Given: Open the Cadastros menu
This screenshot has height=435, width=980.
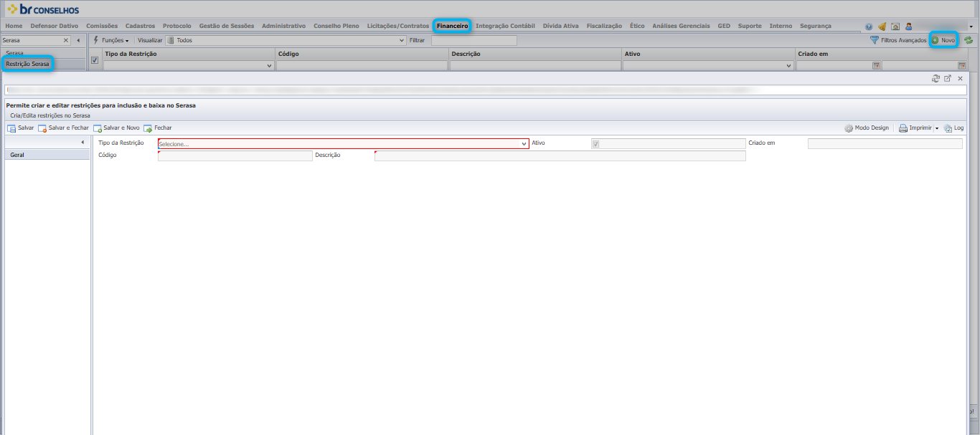Looking at the screenshot, I should click(140, 26).
